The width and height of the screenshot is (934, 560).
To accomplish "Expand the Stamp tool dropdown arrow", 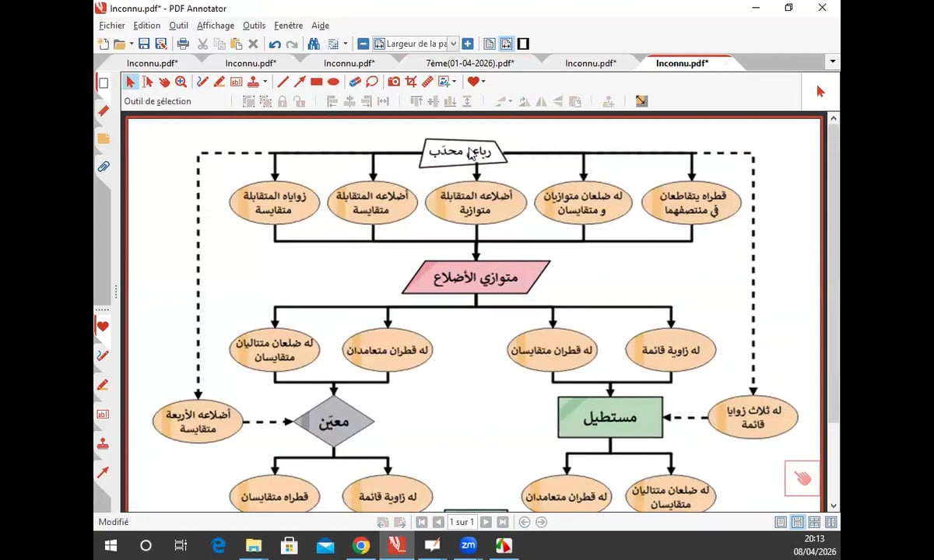I will click(x=265, y=82).
